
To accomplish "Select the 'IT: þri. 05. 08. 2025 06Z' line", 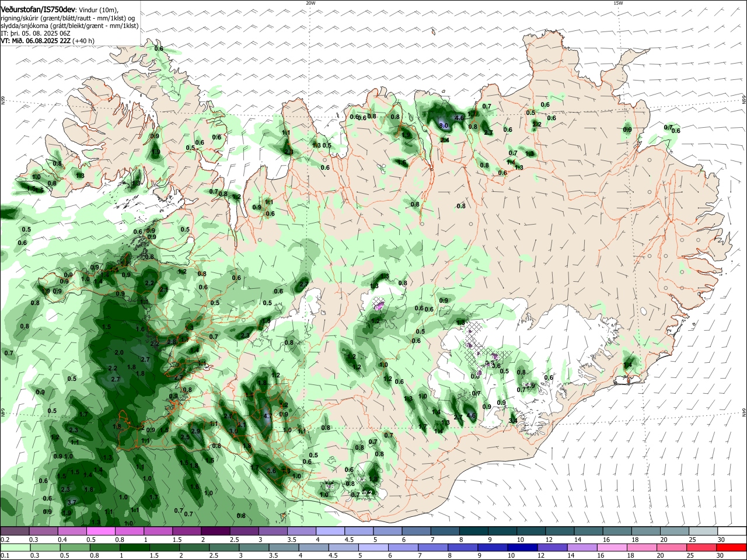I will pos(36,34).
